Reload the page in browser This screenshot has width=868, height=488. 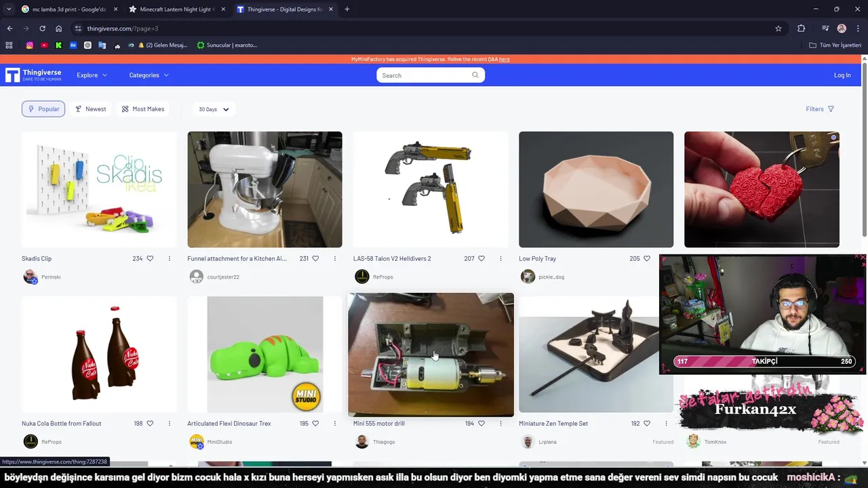pos(42,28)
